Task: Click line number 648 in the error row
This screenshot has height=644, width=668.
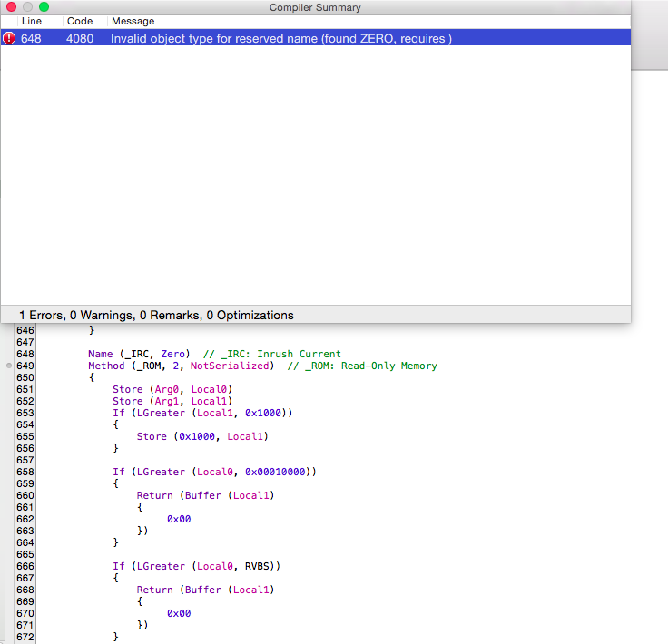Action: [31, 39]
